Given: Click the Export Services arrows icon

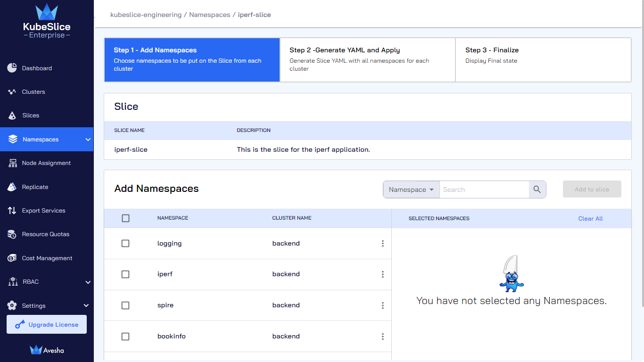Looking at the screenshot, I should coord(12,211).
